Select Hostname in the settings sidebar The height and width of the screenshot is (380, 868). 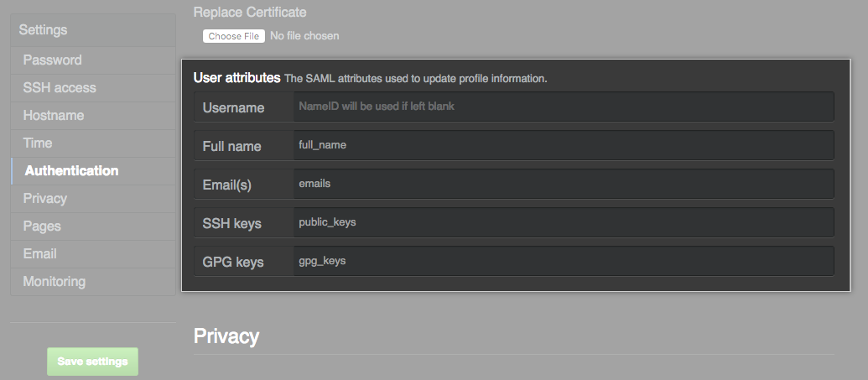click(x=54, y=116)
